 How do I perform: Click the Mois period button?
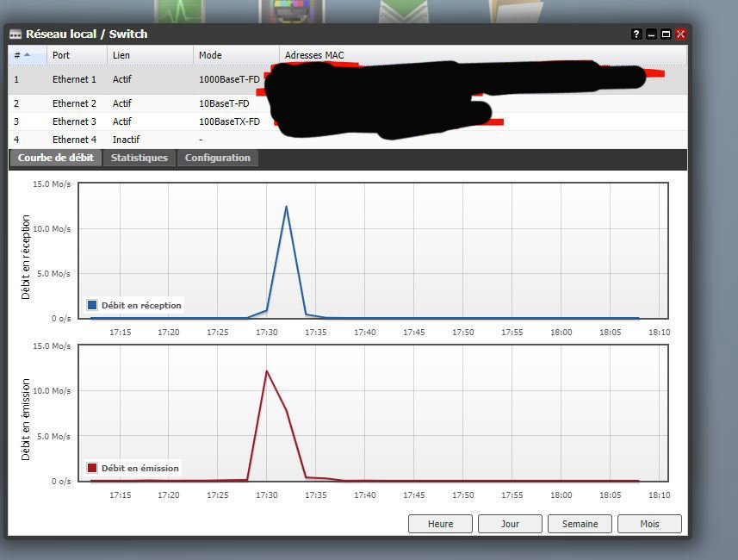[x=649, y=524]
